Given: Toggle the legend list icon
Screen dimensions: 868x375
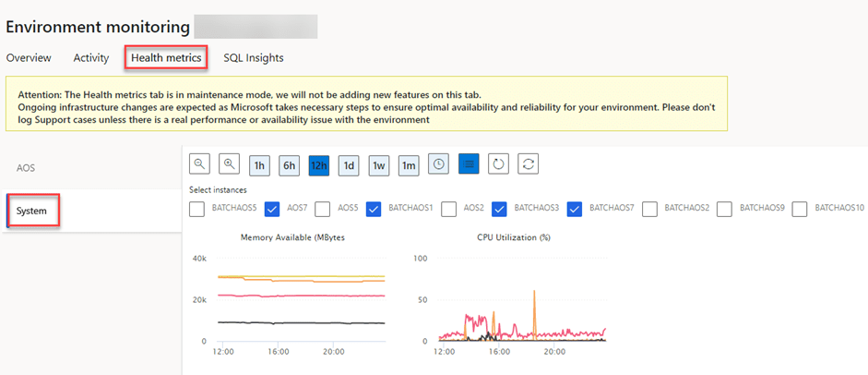Looking at the screenshot, I should (468, 164).
